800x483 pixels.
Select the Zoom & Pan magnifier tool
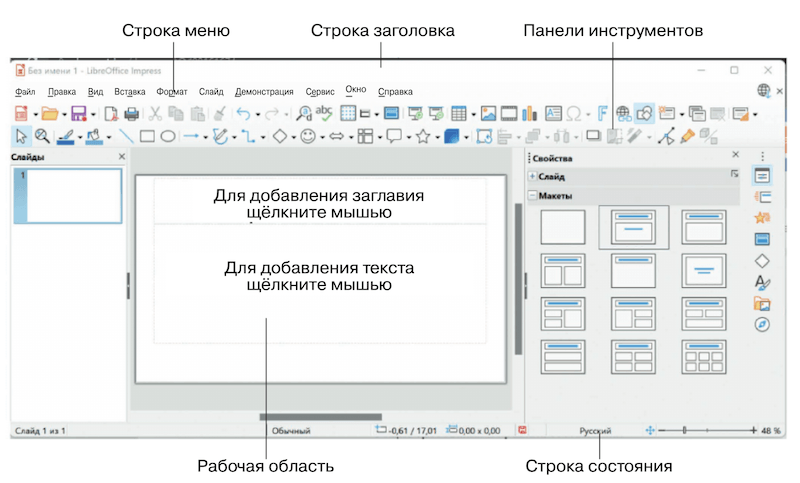[42, 137]
